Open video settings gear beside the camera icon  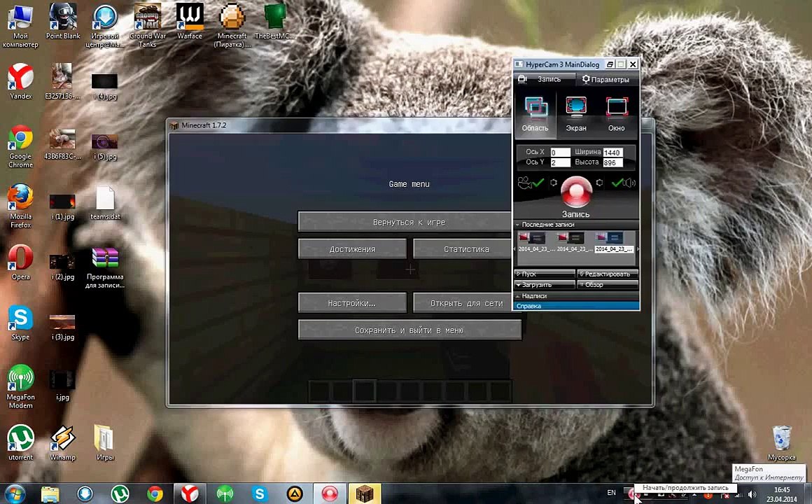[x=554, y=183]
